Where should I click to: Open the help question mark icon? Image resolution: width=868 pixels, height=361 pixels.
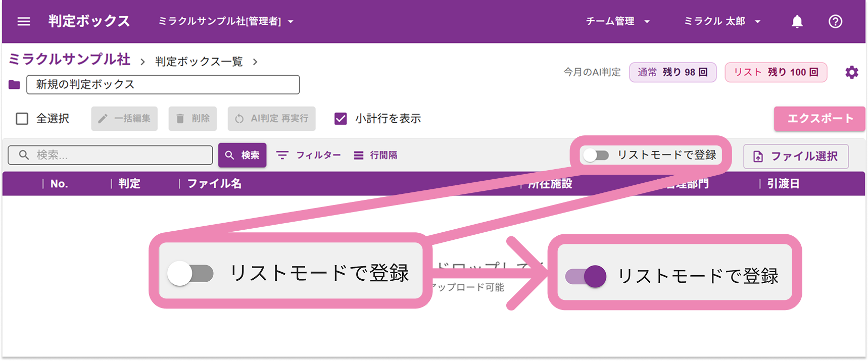click(x=835, y=21)
